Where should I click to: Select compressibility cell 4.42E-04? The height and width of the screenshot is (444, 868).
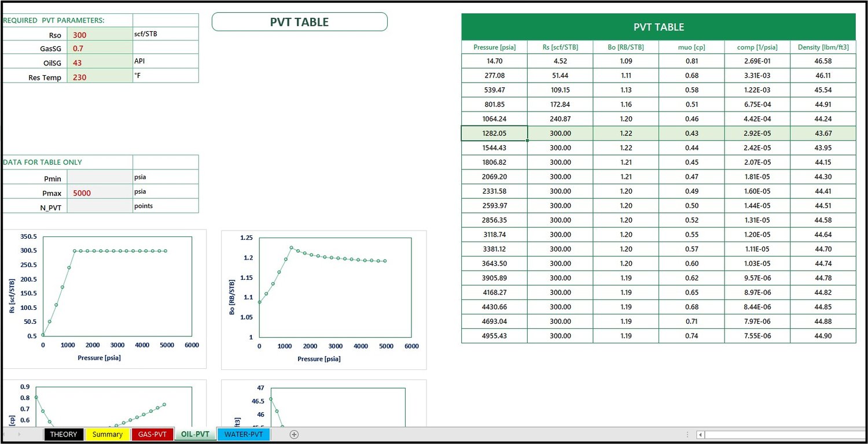pos(757,119)
